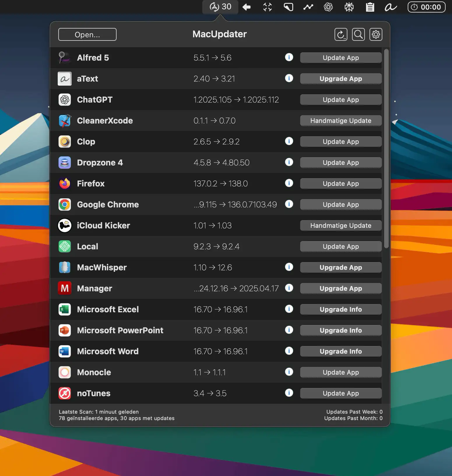Open MacUpdater settings gear icon
The width and height of the screenshot is (452, 476).
[x=376, y=34]
